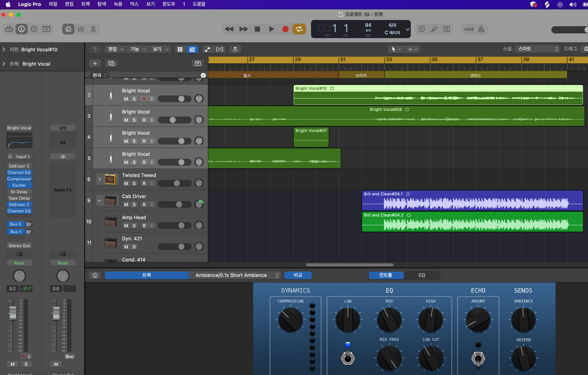This screenshot has height=375, width=588.
Task: Open the 기능 dropdown menu
Action: click(138, 49)
